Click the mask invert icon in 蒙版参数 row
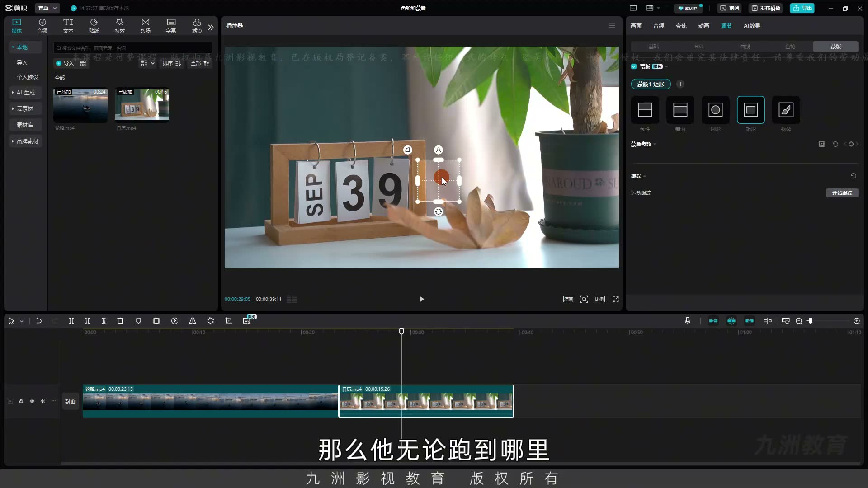Image resolution: width=868 pixels, height=488 pixels. coord(822,144)
